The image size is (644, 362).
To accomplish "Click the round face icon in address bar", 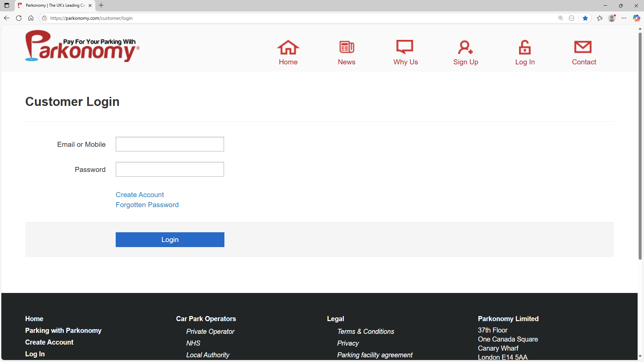I will (x=572, y=18).
